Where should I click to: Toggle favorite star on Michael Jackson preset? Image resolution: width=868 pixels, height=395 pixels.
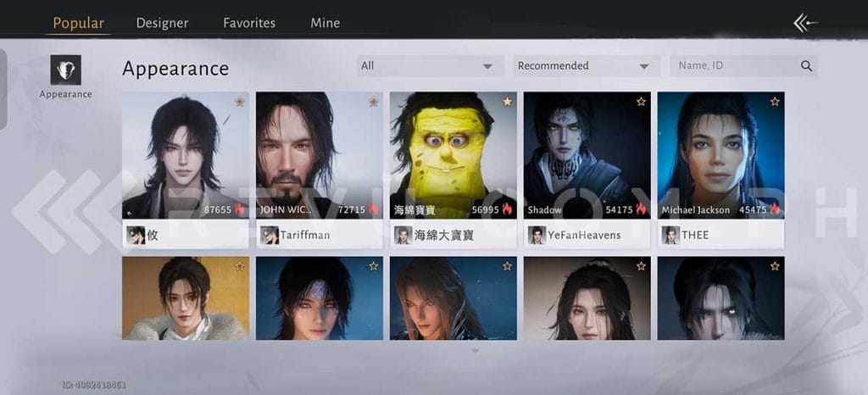(x=775, y=102)
